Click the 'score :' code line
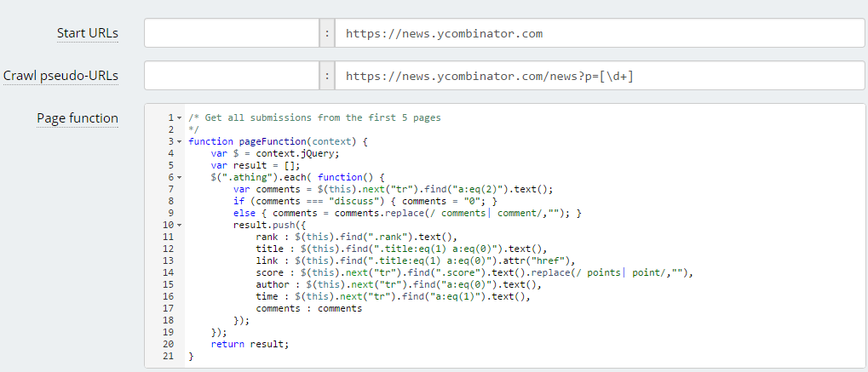This screenshot has height=372, width=868. [x=474, y=272]
